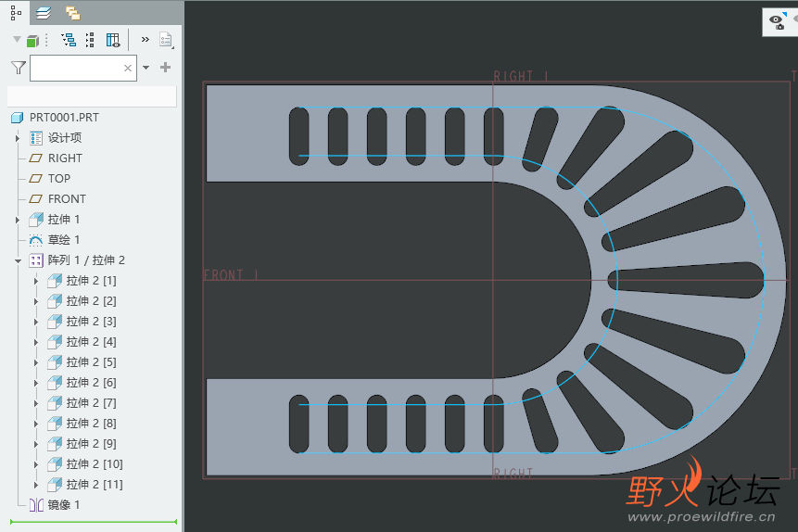Select the 草绘 1 sketch feature
This screenshot has height=532, width=798.
point(64,240)
